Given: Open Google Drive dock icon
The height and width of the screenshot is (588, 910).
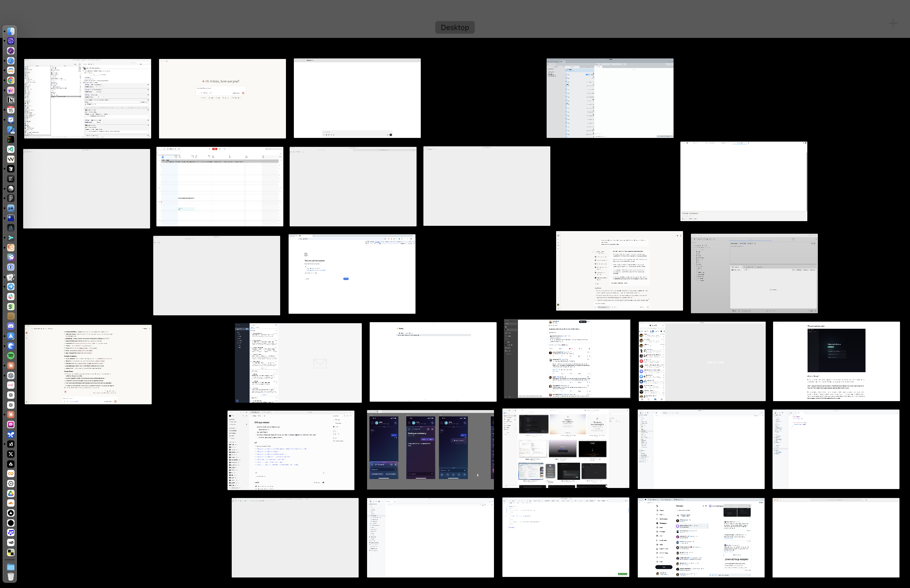Looking at the screenshot, I should click(x=11, y=493).
